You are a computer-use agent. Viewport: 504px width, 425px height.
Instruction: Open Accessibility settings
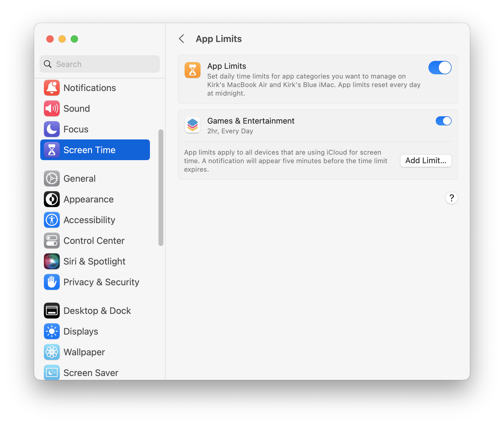tap(95, 220)
